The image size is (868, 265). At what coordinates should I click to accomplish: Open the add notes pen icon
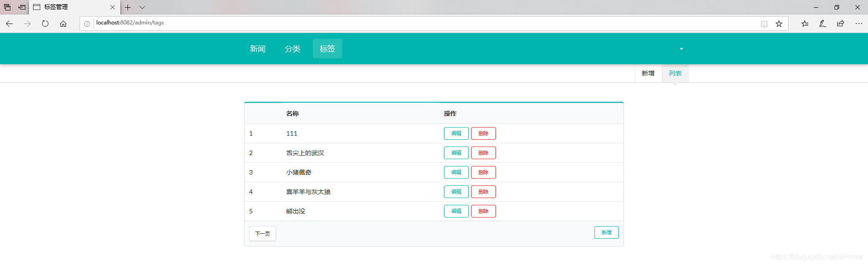823,24
